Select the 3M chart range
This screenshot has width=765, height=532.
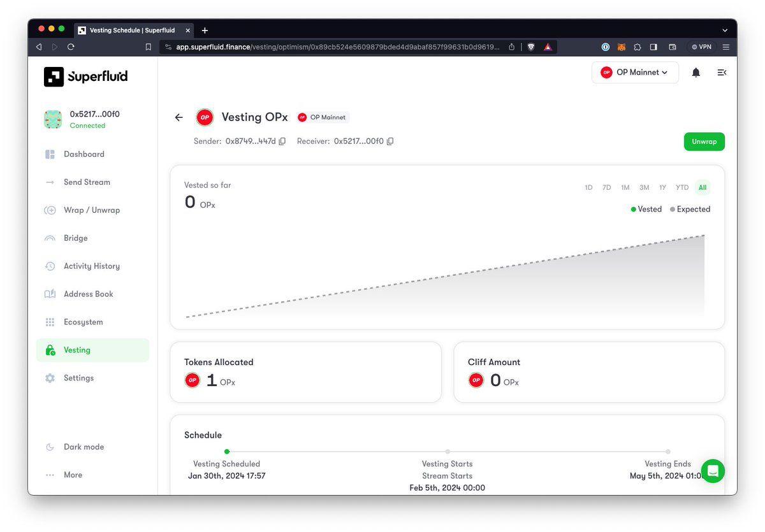coord(645,187)
